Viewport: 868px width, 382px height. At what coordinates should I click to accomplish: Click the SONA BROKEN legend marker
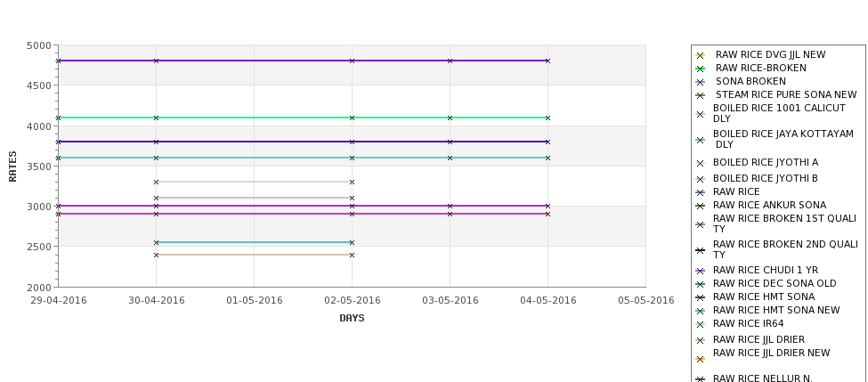click(x=701, y=82)
